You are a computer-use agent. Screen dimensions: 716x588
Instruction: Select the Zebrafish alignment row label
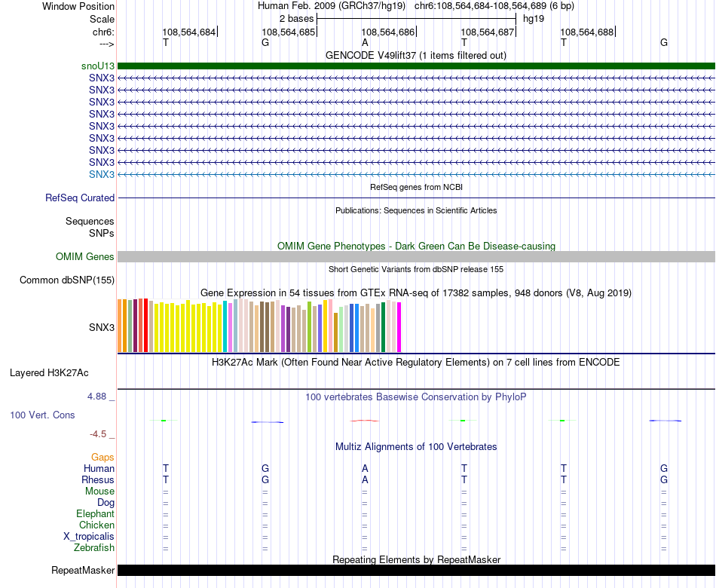tap(94, 548)
